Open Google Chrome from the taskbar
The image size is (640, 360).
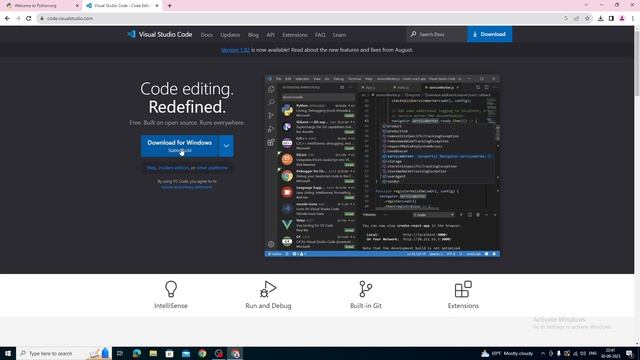coord(202,353)
